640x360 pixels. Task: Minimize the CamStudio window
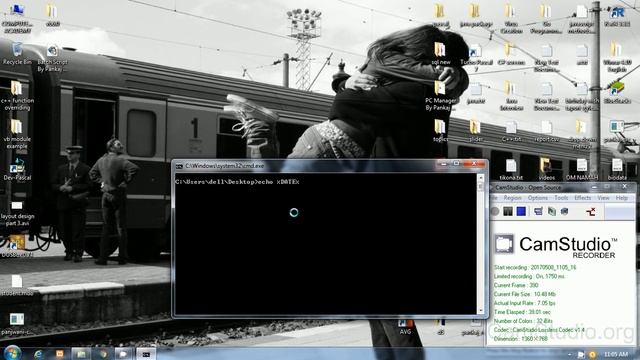click(594, 187)
